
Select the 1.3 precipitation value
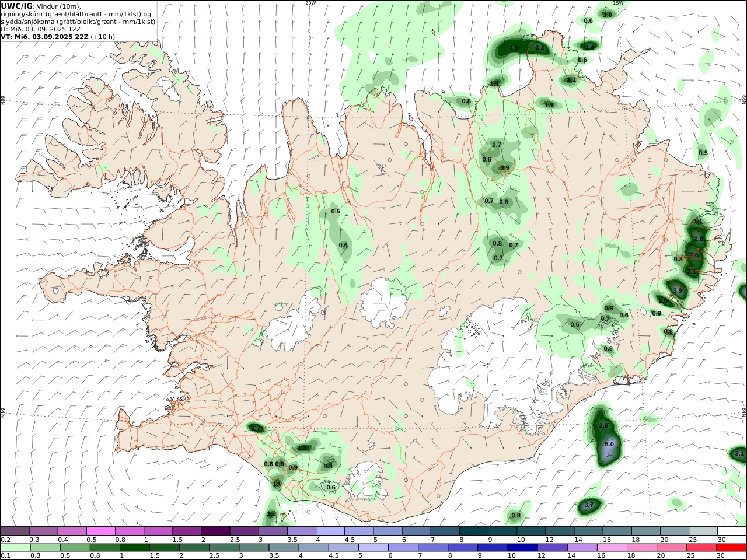tap(302, 447)
